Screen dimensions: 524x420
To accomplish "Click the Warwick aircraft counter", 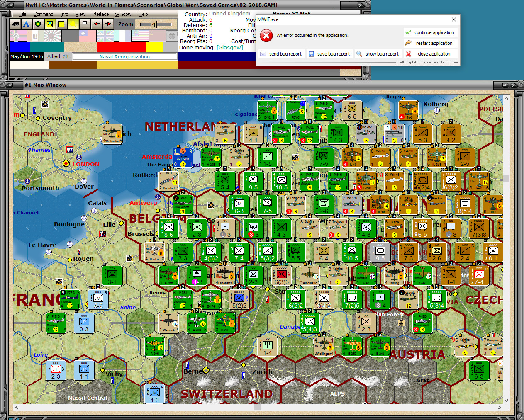I will click(169, 323).
